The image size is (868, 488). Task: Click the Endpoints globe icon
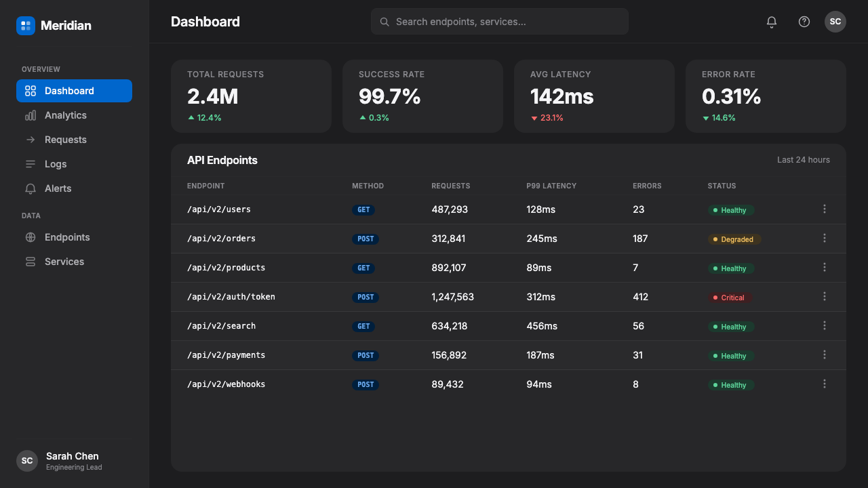tap(31, 237)
